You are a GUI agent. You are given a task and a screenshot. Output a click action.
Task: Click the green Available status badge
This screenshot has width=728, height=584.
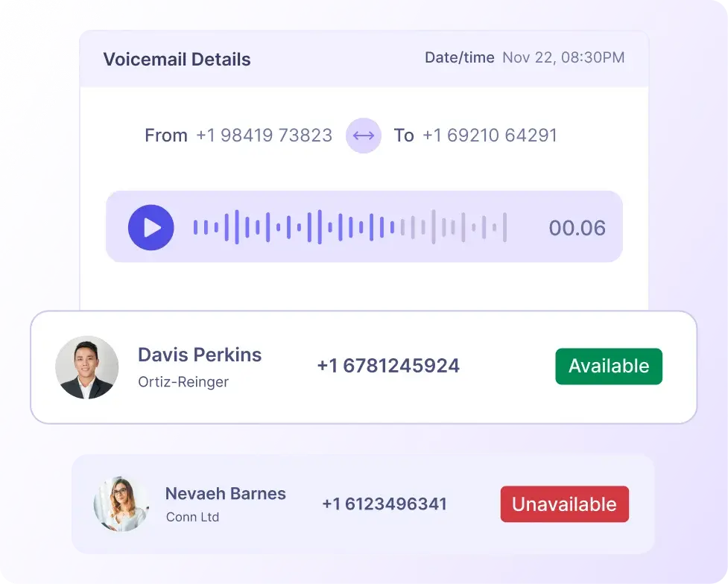click(x=608, y=366)
